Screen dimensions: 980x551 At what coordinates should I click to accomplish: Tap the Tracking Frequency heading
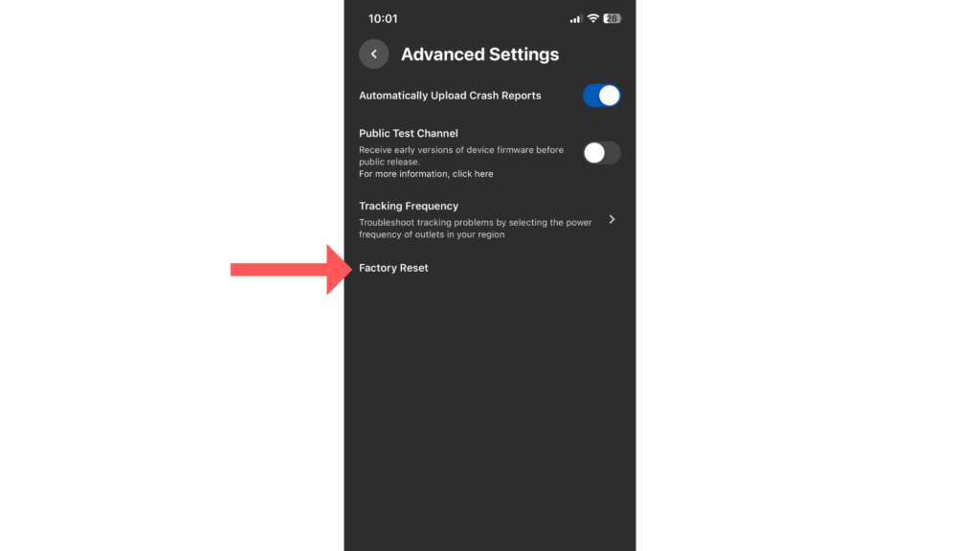pos(408,207)
